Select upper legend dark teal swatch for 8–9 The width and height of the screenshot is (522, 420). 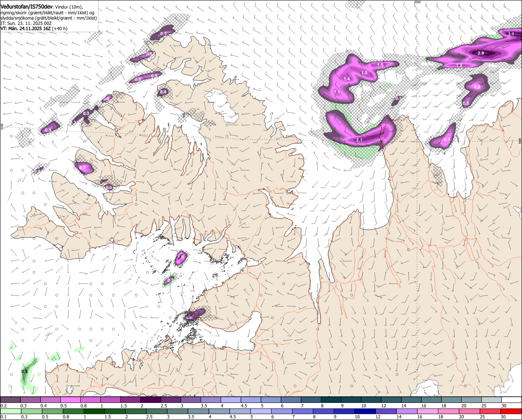[331, 400]
